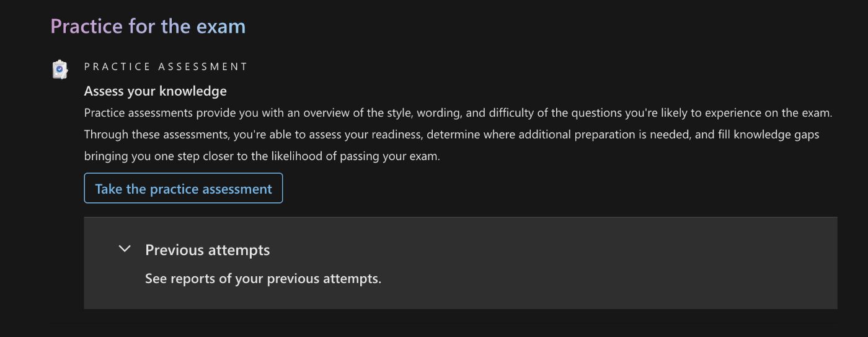Image resolution: width=868 pixels, height=337 pixels.
Task: Expand Previous attempts using the chevron arrow
Action: tap(125, 249)
